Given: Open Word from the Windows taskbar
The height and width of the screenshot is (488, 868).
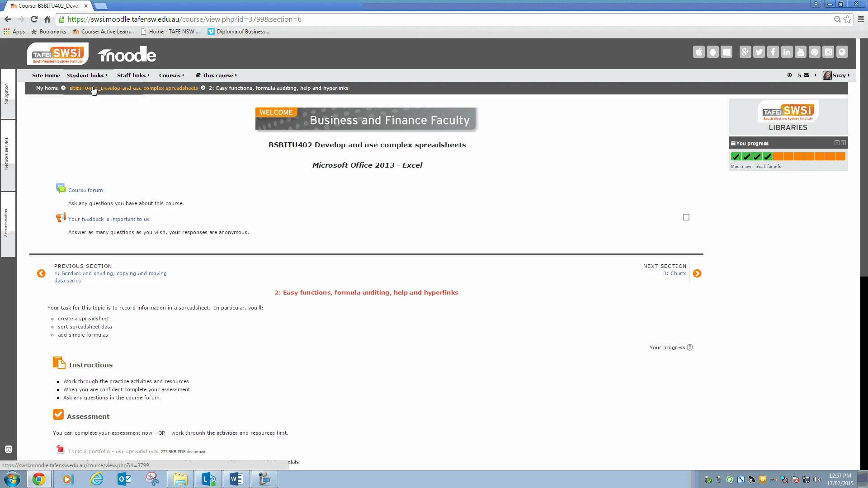Looking at the screenshot, I should coord(236,479).
